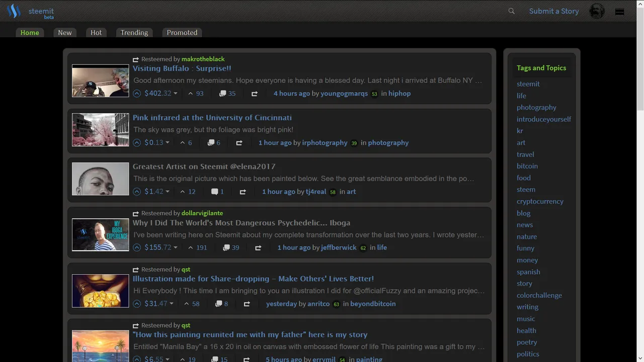Screen dimensions: 644x362
Task: Open the 'How this painting reunited me' title
Action: pos(250,334)
